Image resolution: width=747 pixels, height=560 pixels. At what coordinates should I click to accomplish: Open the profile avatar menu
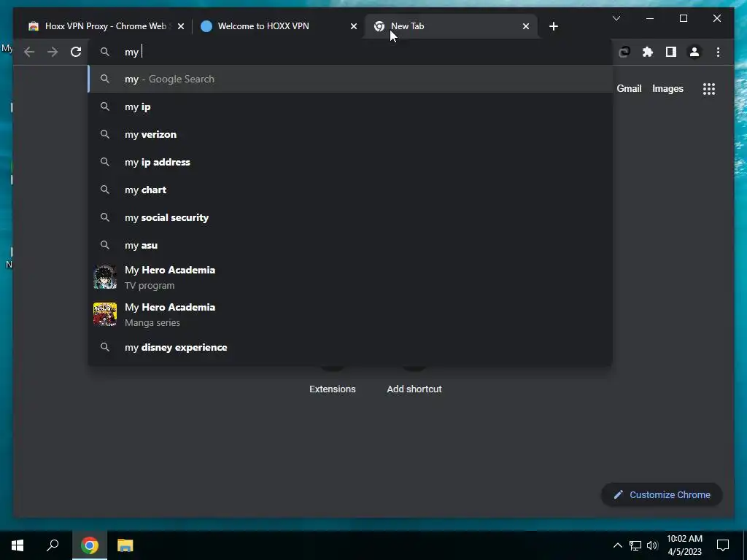click(694, 52)
